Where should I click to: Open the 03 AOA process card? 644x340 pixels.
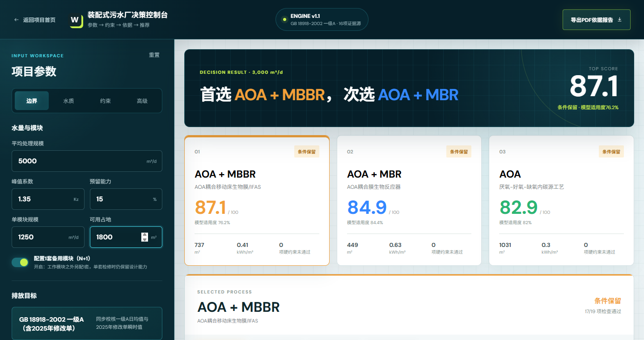coord(561,200)
